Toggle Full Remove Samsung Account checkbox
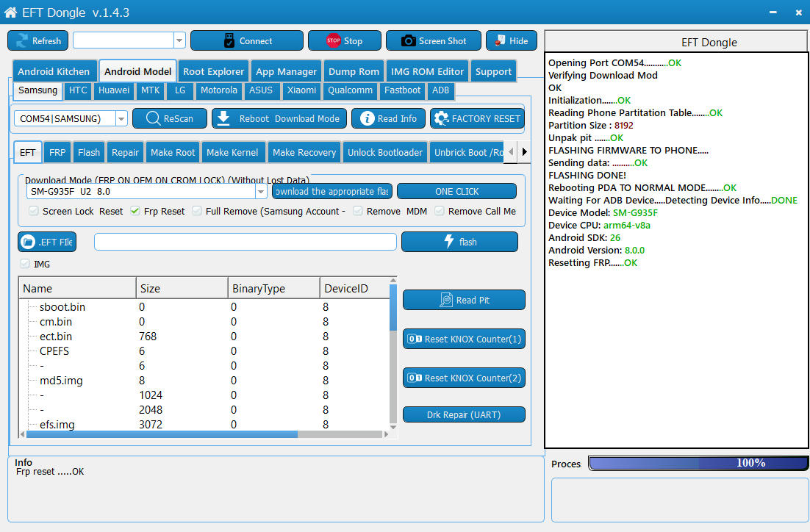The height and width of the screenshot is (532, 810). coord(197,211)
